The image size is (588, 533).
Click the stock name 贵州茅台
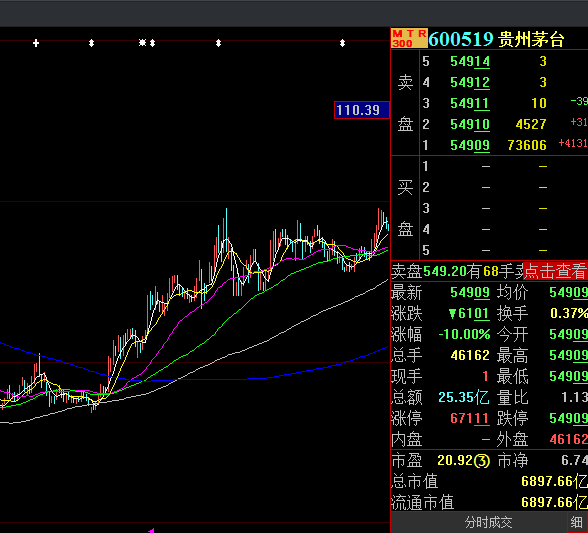(531, 39)
